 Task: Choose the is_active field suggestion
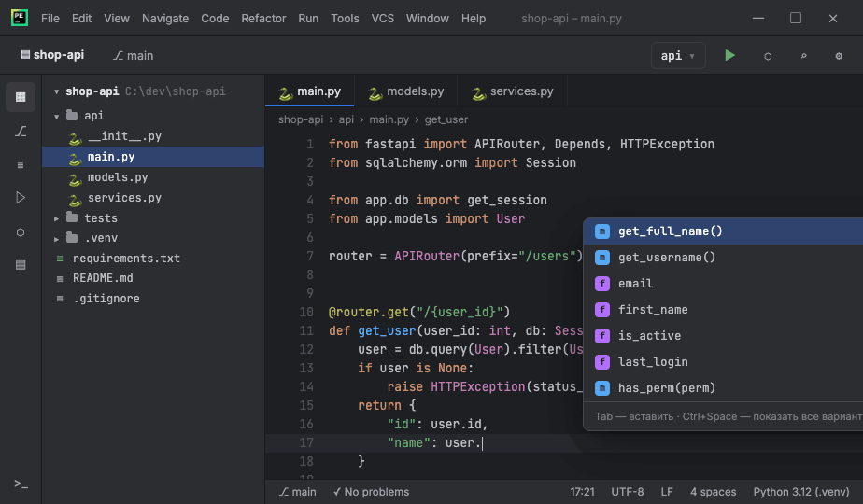point(723,336)
